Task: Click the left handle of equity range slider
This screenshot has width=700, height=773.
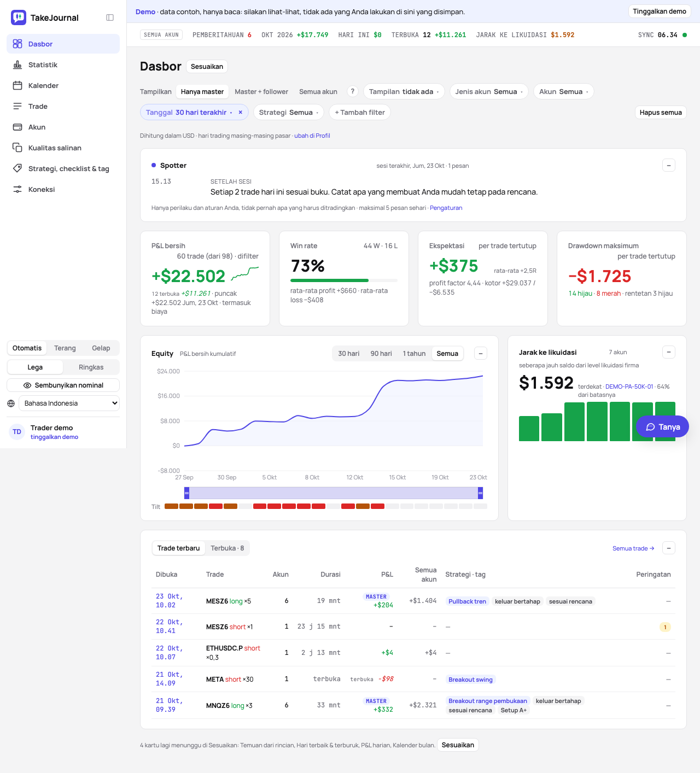Action: (x=186, y=493)
